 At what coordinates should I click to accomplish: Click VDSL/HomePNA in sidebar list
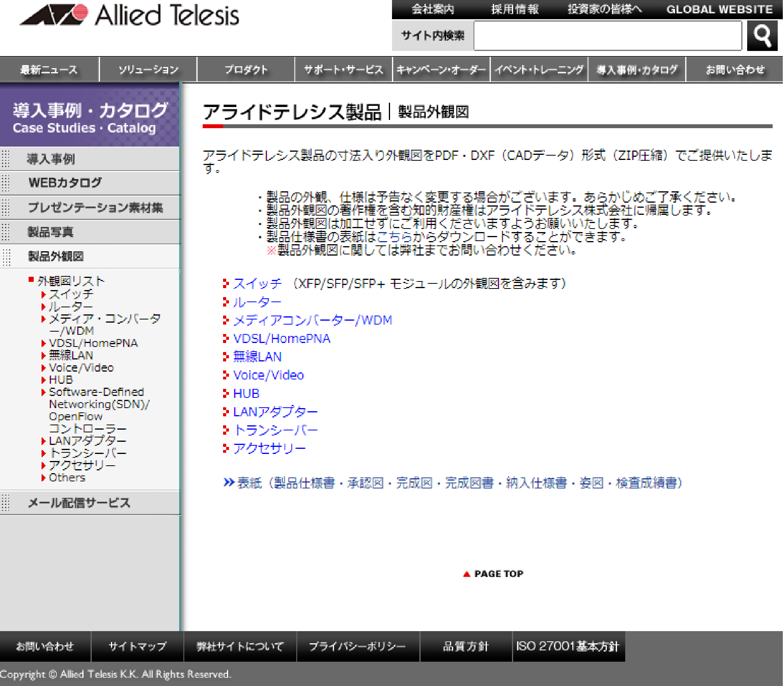[93, 343]
